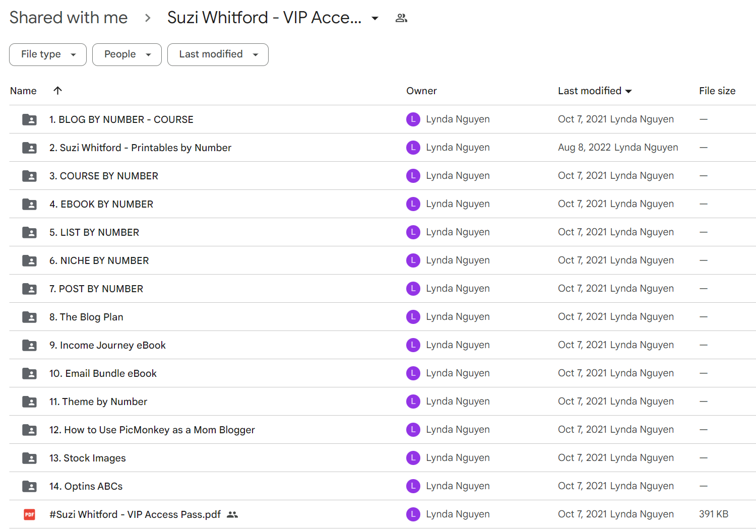Select folder icon for 12. How to Use PicMonkey
The image size is (756, 532).
click(x=29, y=430)
